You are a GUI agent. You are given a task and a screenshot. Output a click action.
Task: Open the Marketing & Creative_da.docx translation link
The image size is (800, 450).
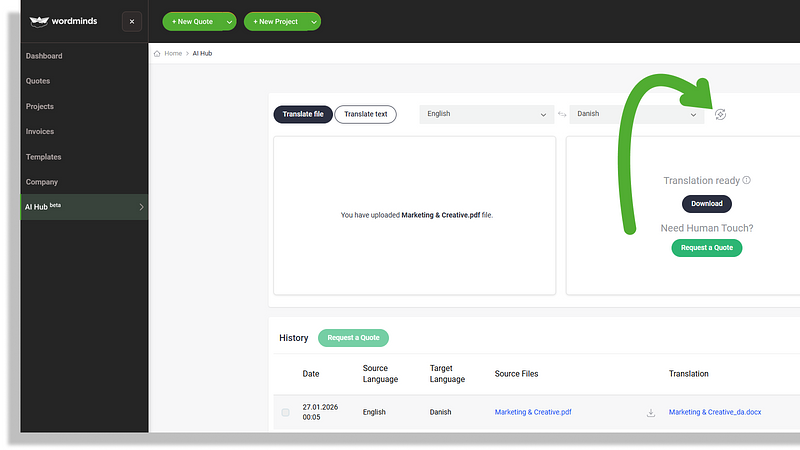tap(716, 412)
